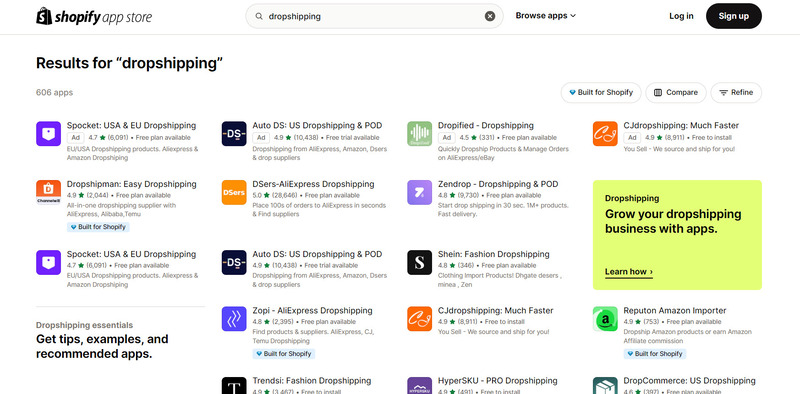The height and width of the screenshot is (394, 800).
Task: Click the Reputon Amazon Importer icon
Action: click(x=605, y=318)
